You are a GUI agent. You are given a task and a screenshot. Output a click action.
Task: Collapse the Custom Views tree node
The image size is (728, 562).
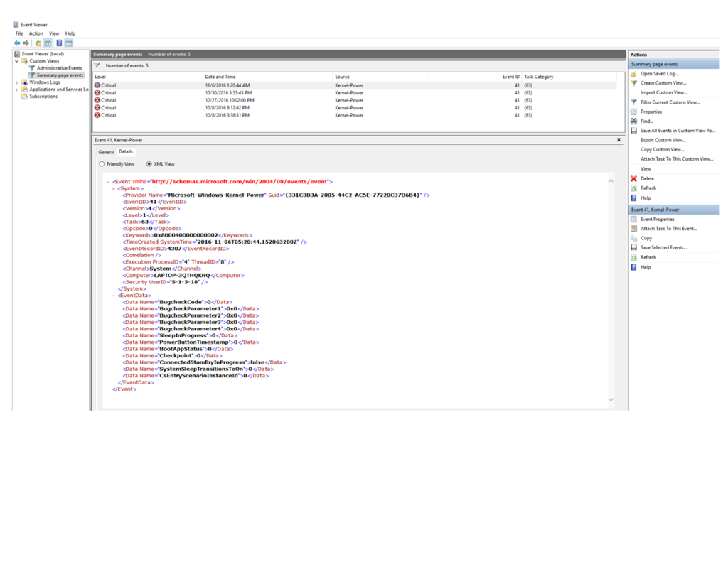[17, 61]
